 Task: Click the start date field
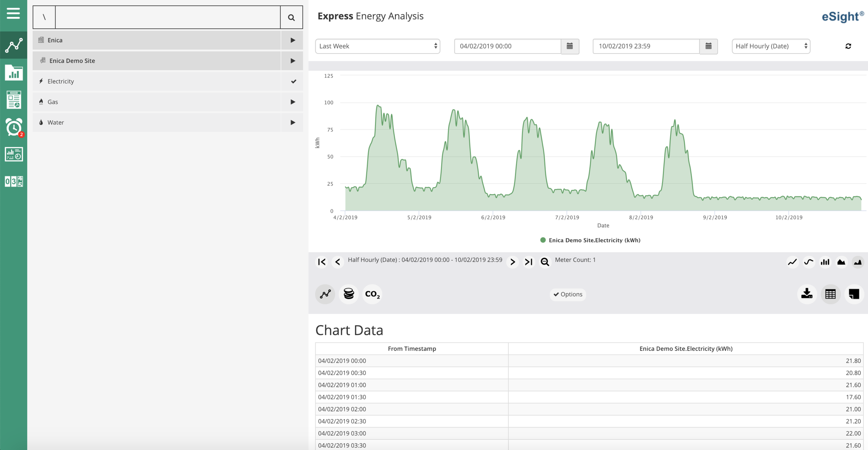click(508, 46)
